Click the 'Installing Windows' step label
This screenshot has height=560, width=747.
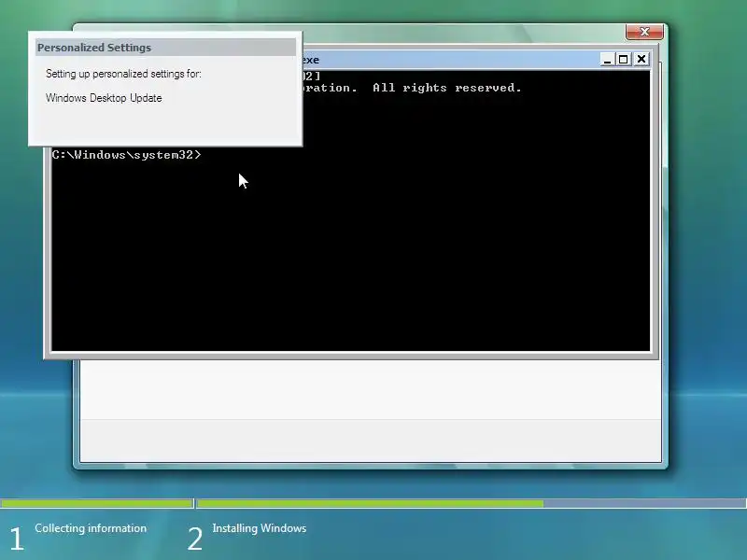click(x=260, y=528)
